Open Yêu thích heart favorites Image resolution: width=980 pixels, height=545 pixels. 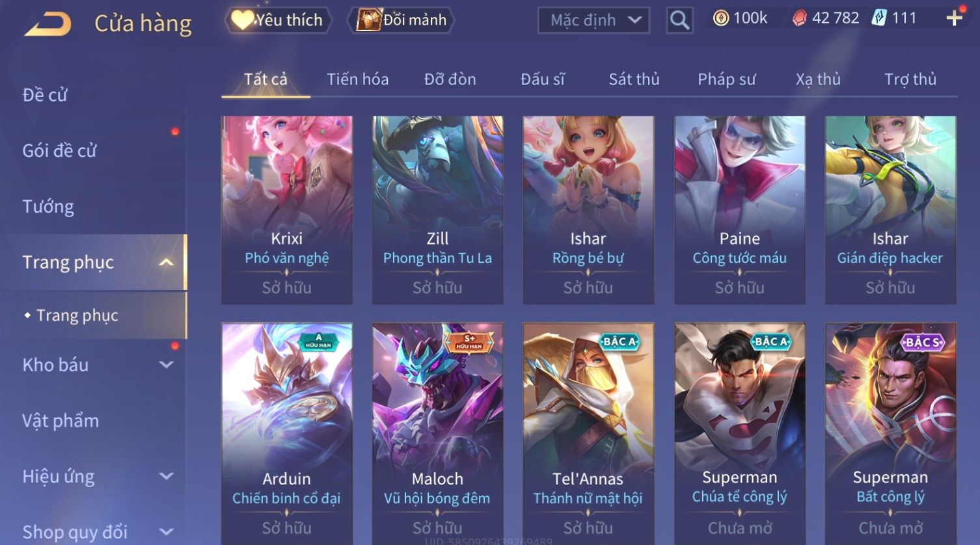point(278,20)
